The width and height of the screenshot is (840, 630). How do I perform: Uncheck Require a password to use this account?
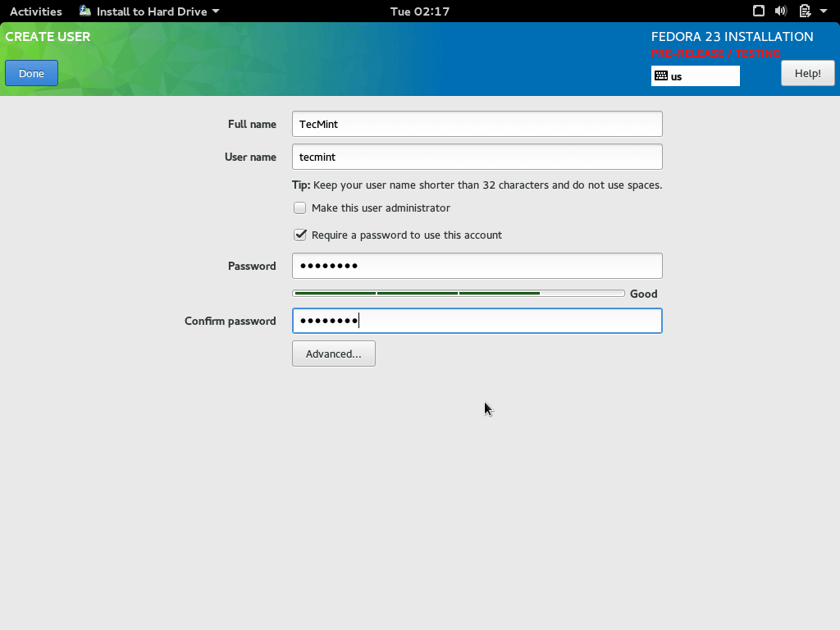(300, 235)
